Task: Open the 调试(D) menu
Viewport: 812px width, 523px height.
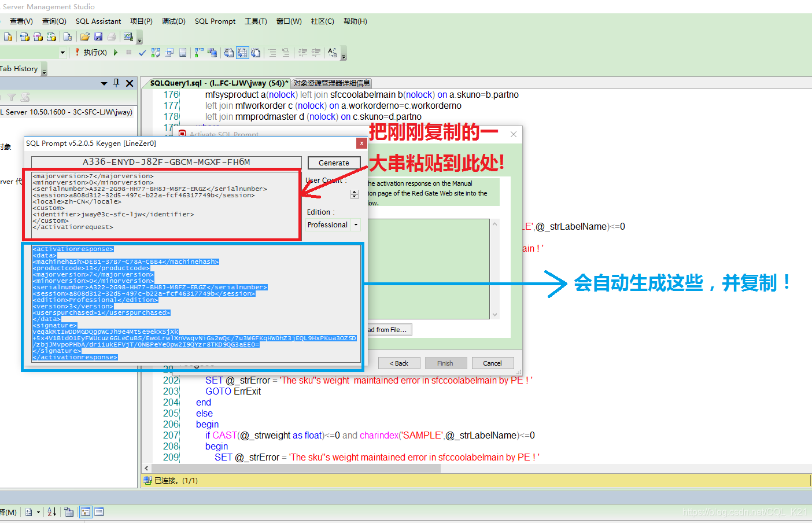Action: (x=174, y=21)
